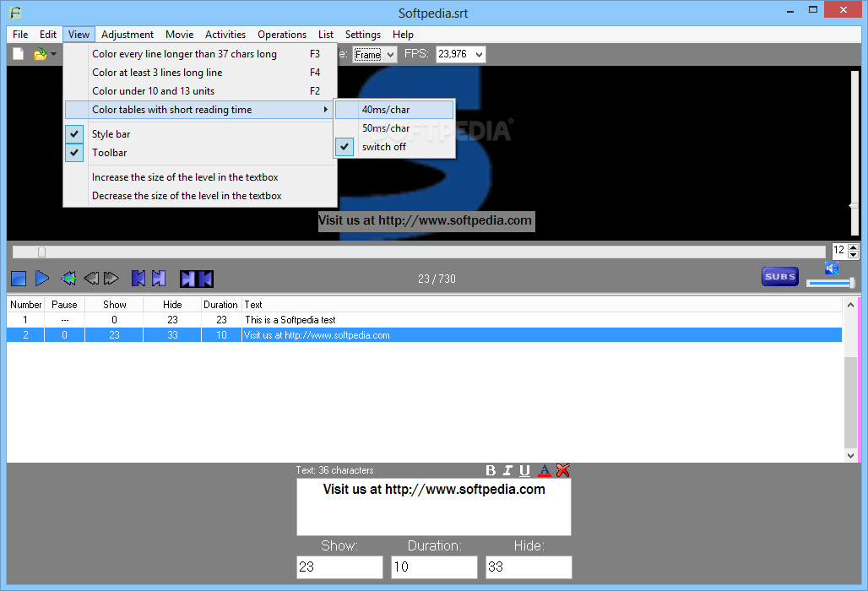Image resolution: width=868 pixels, height=591 pixels.
Task: Click the Pause column header
Action: click(x=64, y=305)
